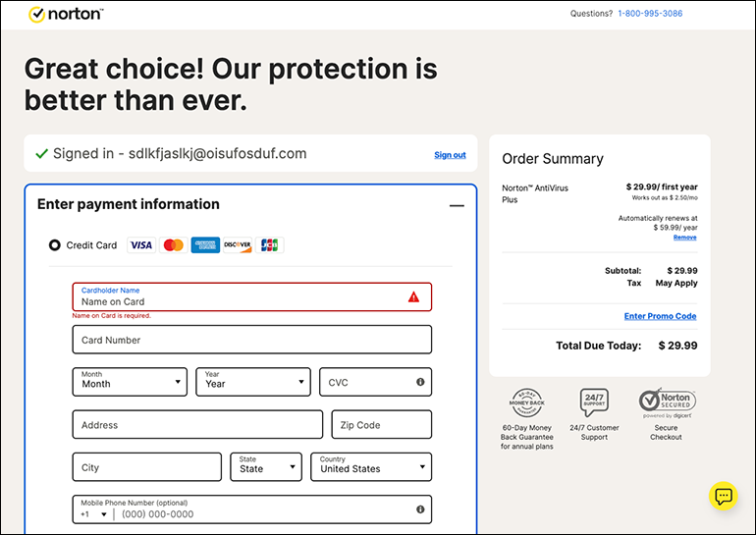Click the JCB card icon
Viewport: 756px width, 535px height.
[x=270, y=245]
